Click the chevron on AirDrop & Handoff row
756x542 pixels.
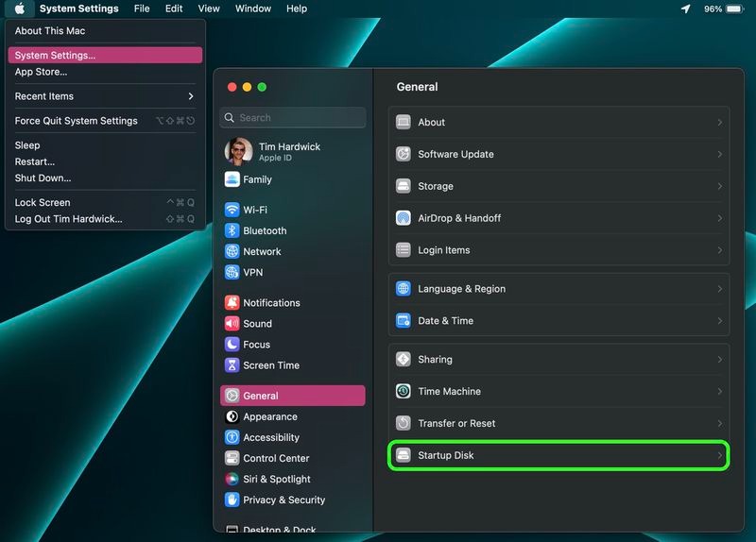[719, 218]
